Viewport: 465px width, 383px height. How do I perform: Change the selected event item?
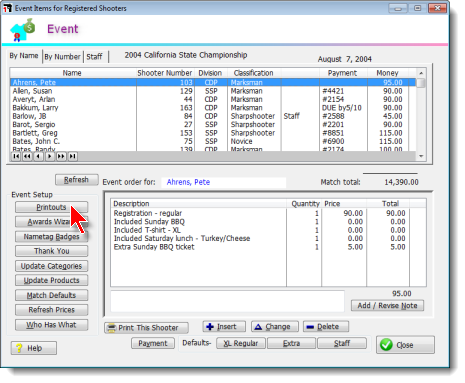point(275,326)
